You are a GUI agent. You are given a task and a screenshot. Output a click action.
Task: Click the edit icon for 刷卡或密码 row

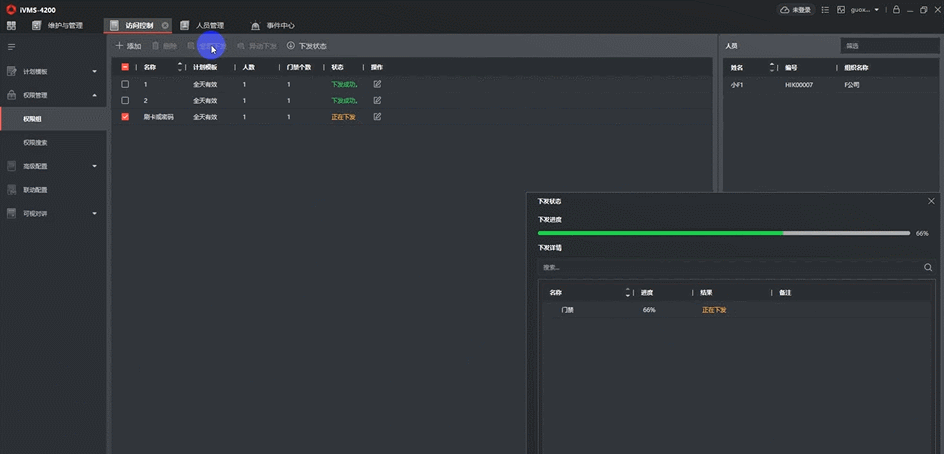pos(377,117)
